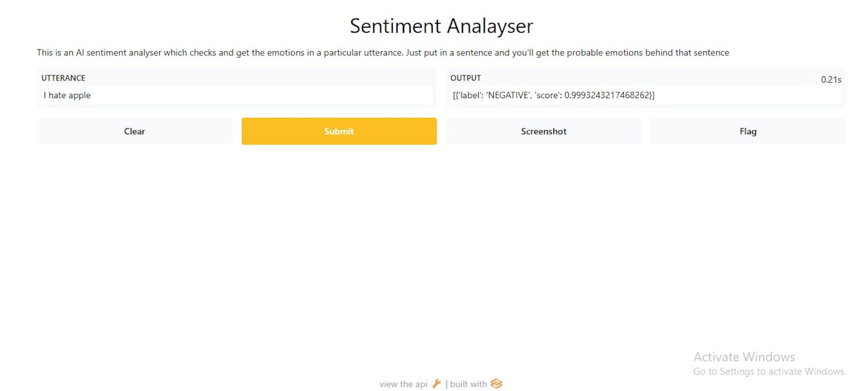Screen dimensions: 868x391
Task: Click the orange wrench API icon
Action: click(437, 384)
